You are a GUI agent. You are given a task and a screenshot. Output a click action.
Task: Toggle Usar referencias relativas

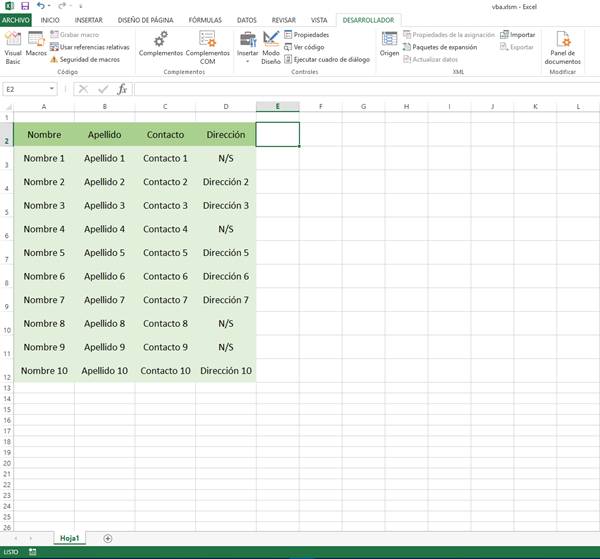click(x=89, y=47)
